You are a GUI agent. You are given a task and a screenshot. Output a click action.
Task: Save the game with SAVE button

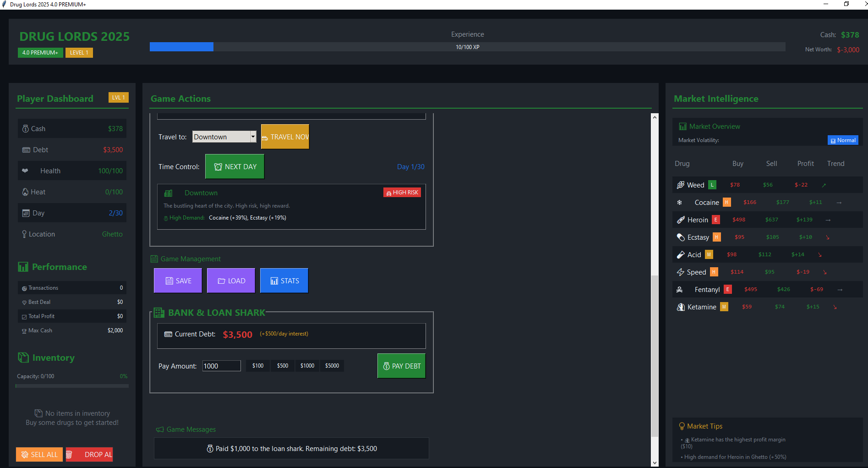[x=178, y=281]
